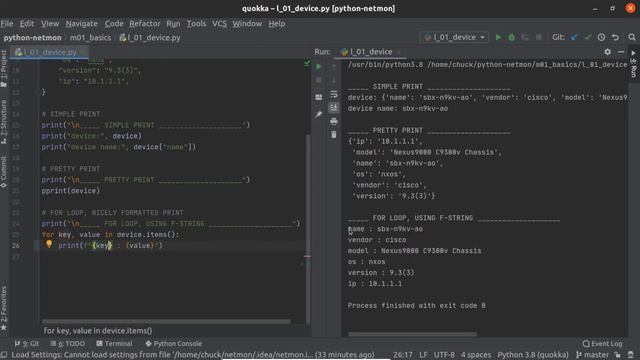Open the View menu
The image size is (640, 360).
tap(50, 24)
